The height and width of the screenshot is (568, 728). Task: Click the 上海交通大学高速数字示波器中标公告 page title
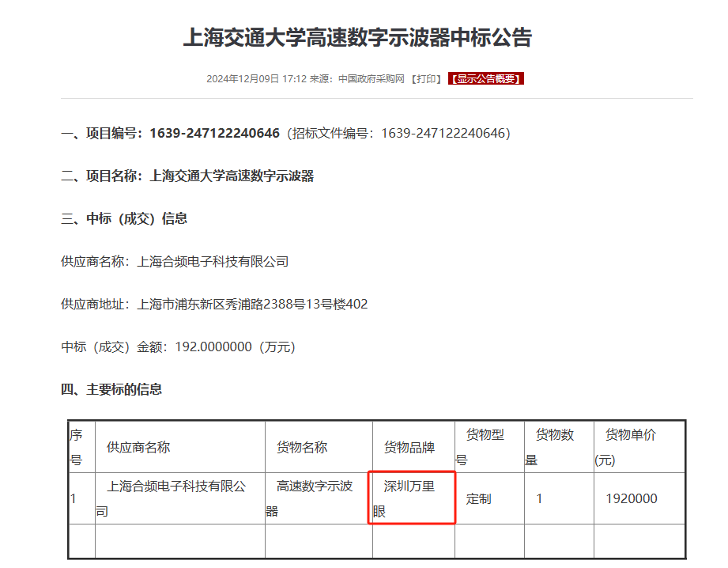pyautogui.click(x=357, y=38)
